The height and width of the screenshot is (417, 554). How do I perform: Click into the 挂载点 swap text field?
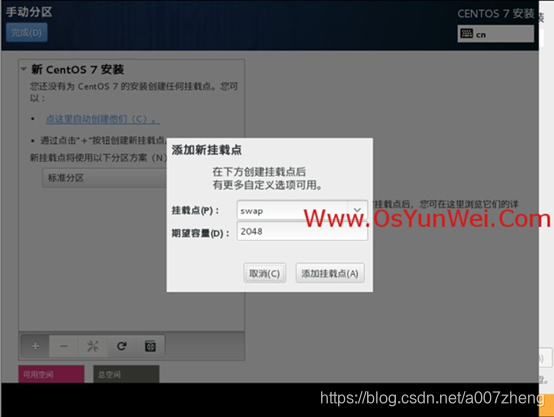point(293,211)
